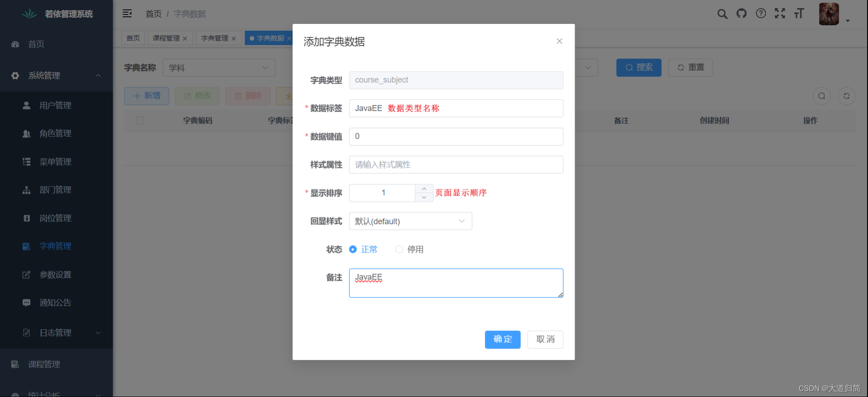Screen dimensions: 868x397
Task: Open the help documentation question icon
Action: (x=761, y=14)
